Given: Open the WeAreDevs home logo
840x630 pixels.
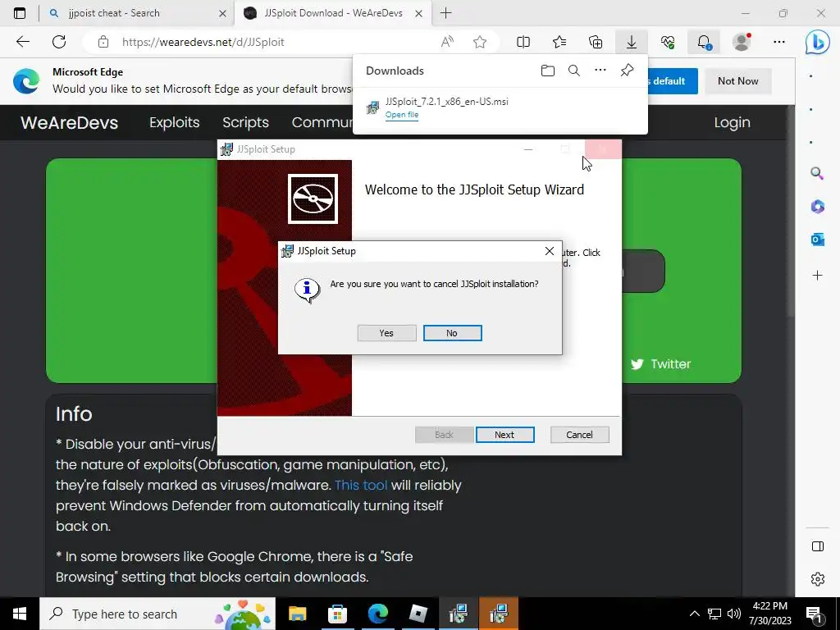Looking at the screenshot, I should (x=69, y=122).
